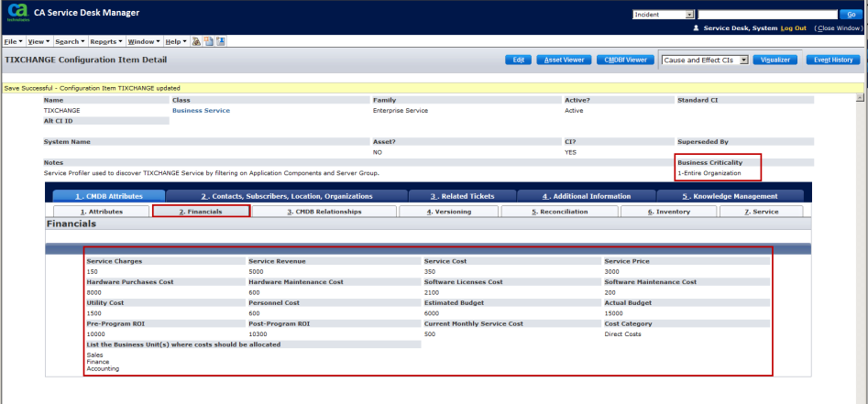Open the Service sub-tab
Screen dimensions: 868x404
(x=761, y=212)
